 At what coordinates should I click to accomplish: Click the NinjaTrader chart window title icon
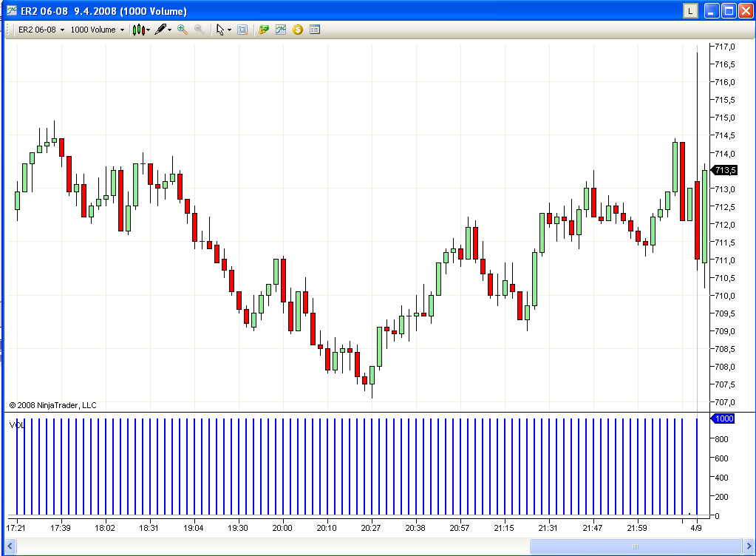pyautogui.click(x=12, y=10)
